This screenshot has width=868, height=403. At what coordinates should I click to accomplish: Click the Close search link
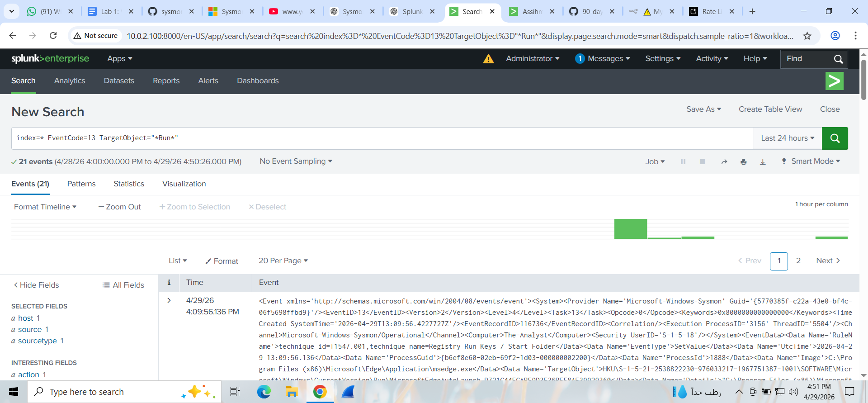[830, 109]
